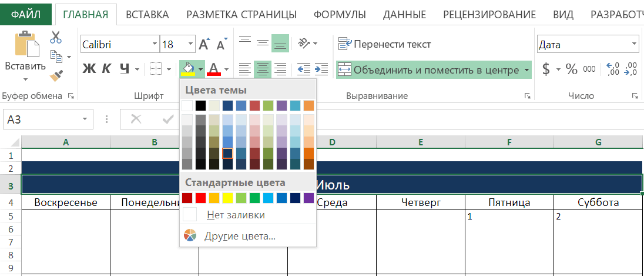644x276 pixels.
Task: Confirm formula bar entry checkmark
Action: click(167, 119)
